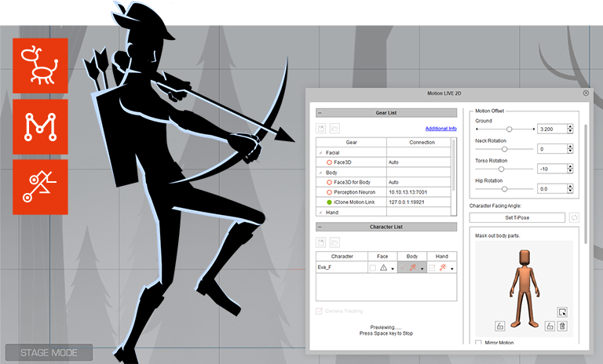The image size is (603, 364).
Task: Click the crossed-out bone tool icon
Action: [x=40, y=187]
